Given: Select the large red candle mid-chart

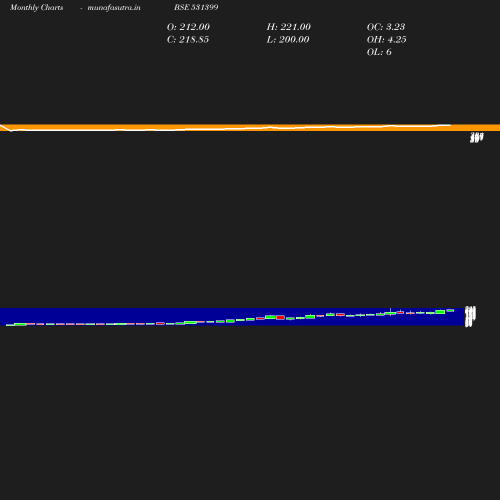Looking at the screenshot, I should coord(280,317).
